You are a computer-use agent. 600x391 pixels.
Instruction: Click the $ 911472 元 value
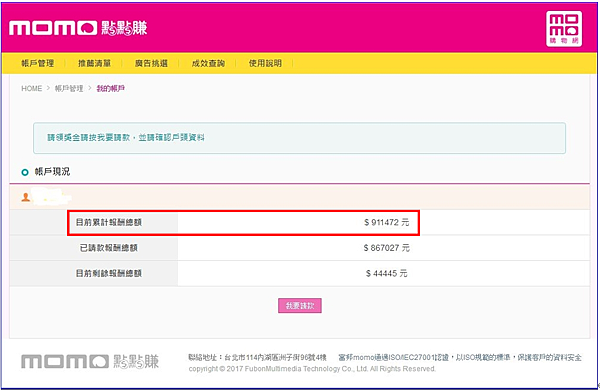coord(386,222)
